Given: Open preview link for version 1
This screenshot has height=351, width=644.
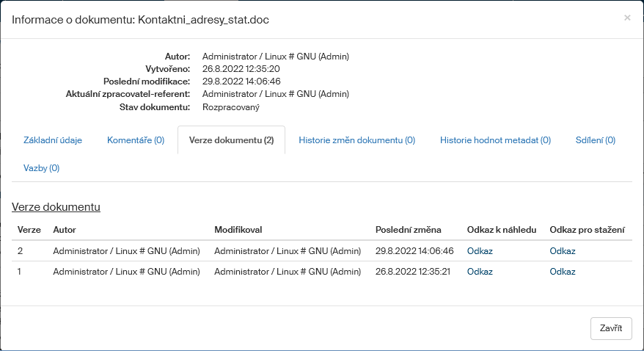Looking at the screenshot, I should 480,272.
